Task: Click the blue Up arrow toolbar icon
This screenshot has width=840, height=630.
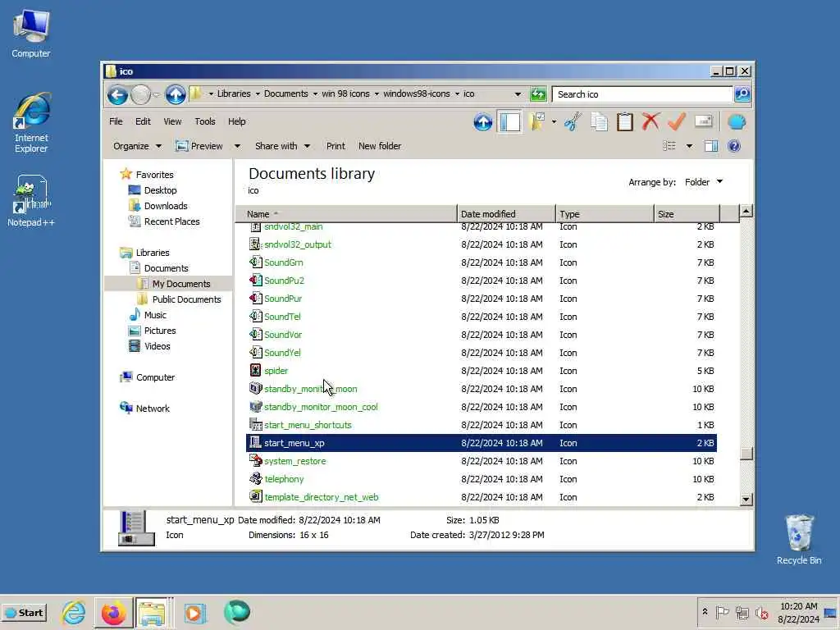Action: coord(482,122)
